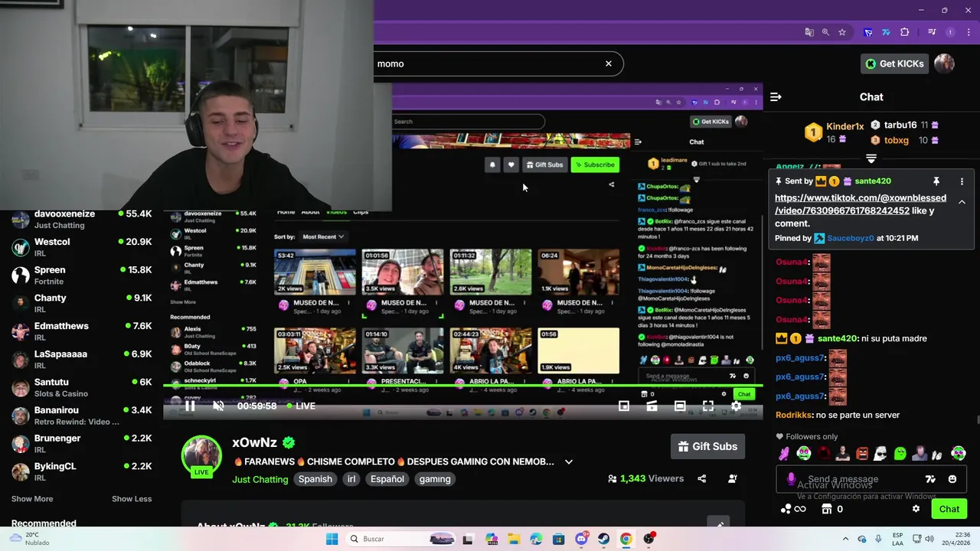Open channel points infinity balance
The image size is (980, 551).
pos(793,509)
